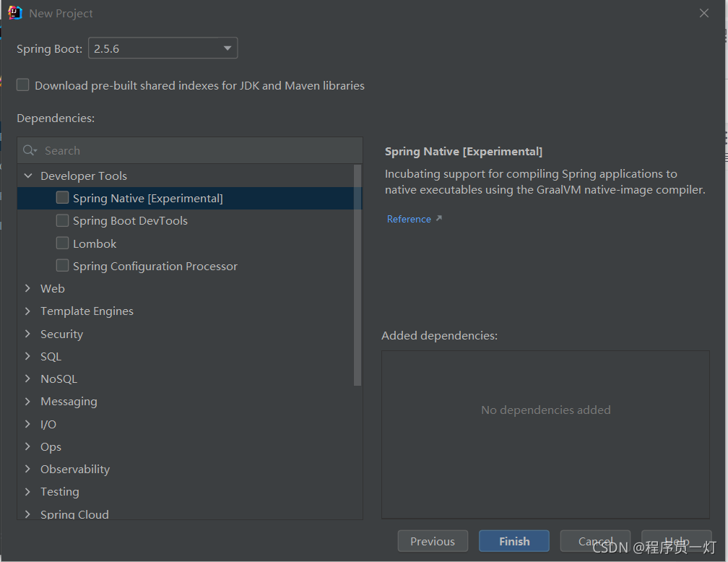Click the Ops category label

[x=51, y=447]
